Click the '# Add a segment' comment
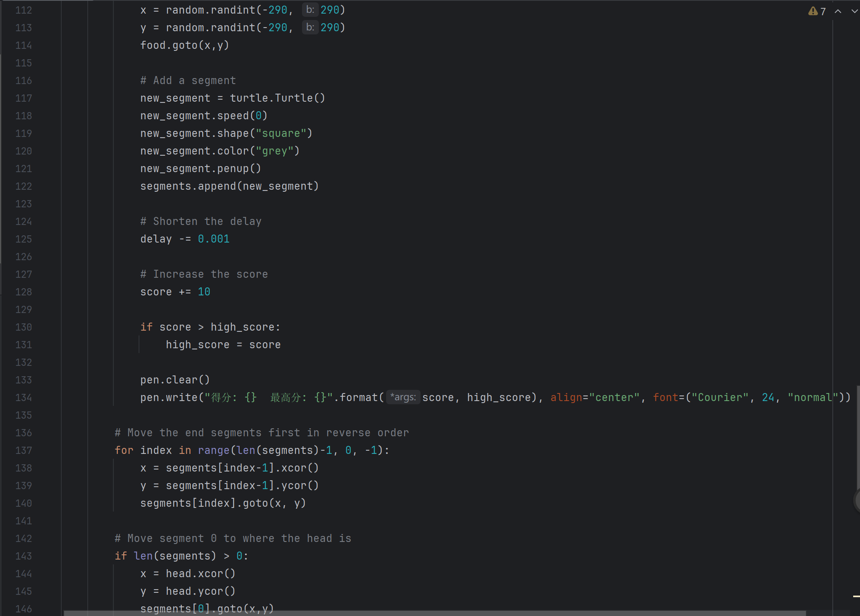This screenshot has height=616, width=860. click(188, 80)
